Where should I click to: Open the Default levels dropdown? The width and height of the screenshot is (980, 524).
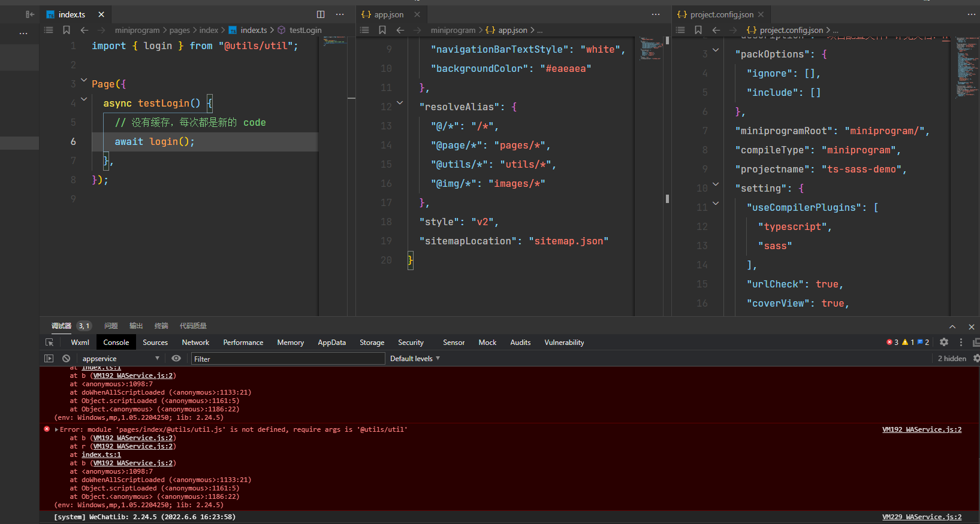[x=415, y=359]
